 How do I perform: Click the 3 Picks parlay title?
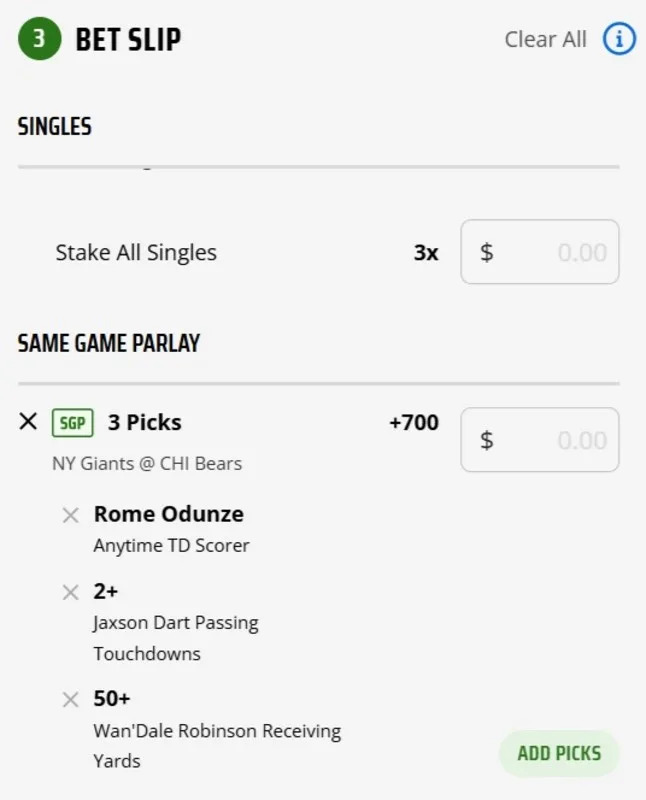point(144,422)
